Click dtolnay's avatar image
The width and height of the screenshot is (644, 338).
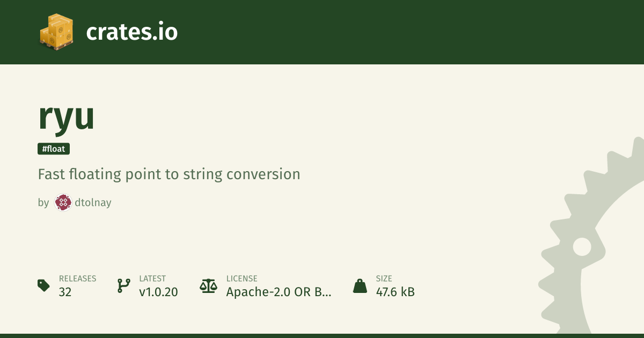(x=63, y=203)
